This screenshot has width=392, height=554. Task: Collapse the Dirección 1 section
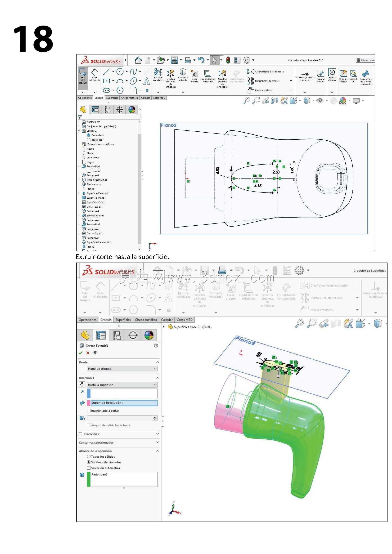tap(158, 378)
